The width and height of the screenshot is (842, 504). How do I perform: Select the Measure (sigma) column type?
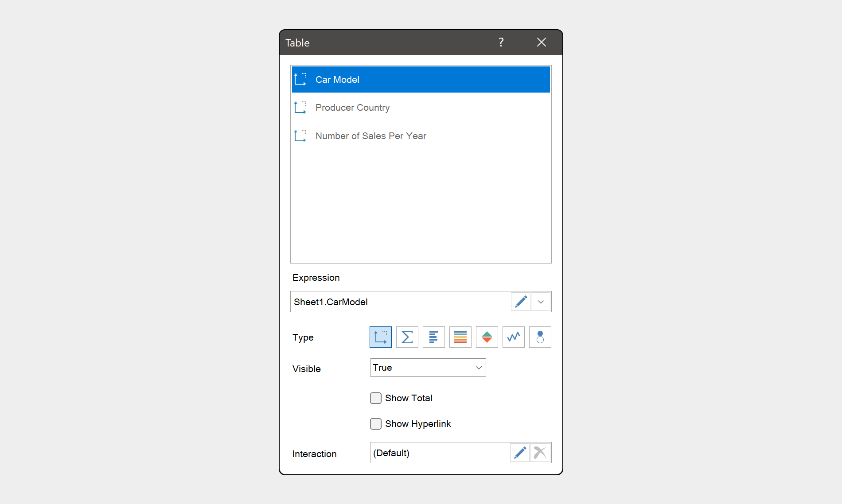(407, 337)
